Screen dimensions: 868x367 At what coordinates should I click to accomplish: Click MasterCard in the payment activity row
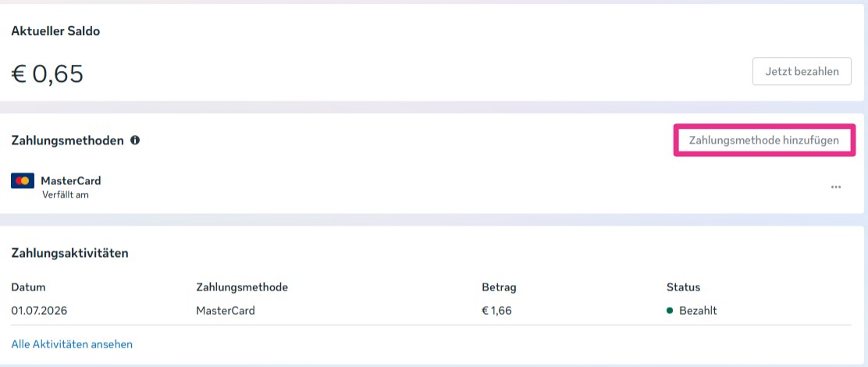226,311
